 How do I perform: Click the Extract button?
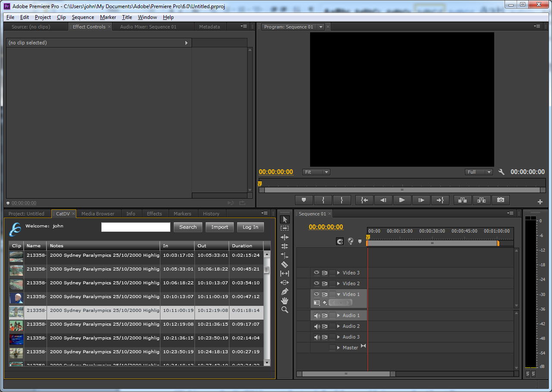coord(482,200)
